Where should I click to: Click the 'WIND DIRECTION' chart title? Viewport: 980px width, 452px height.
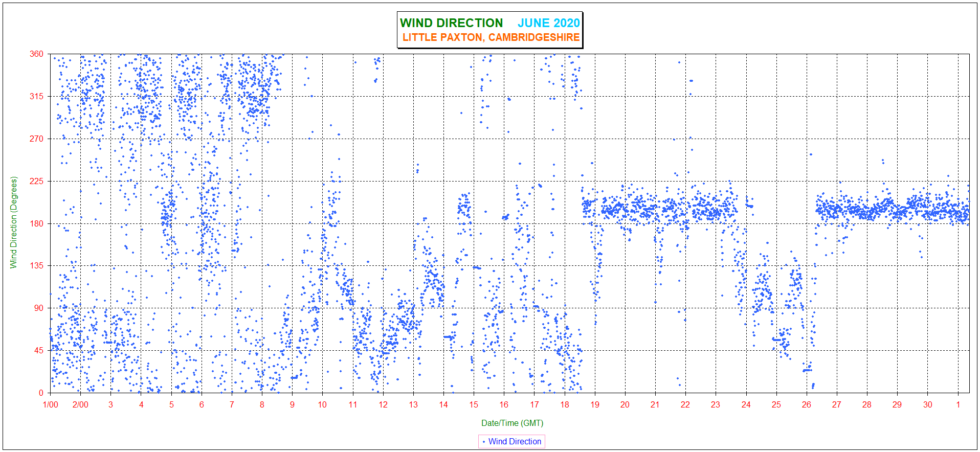[451, 23]
